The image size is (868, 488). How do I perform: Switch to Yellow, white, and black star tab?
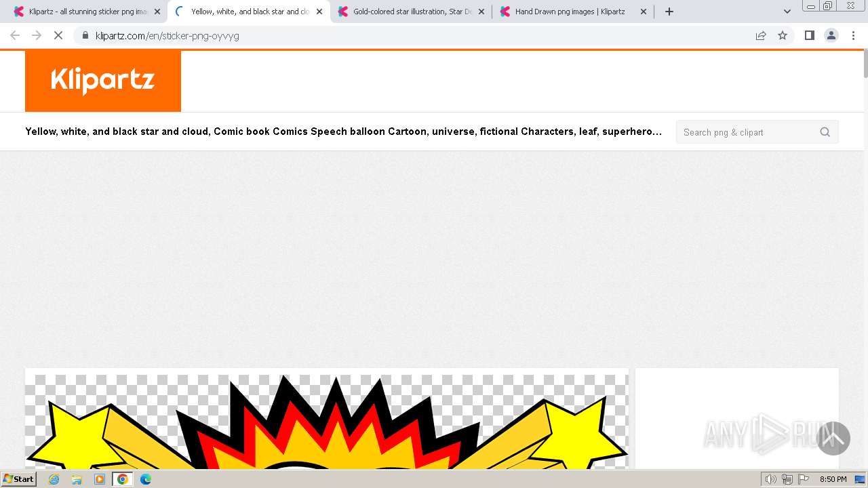249,12
